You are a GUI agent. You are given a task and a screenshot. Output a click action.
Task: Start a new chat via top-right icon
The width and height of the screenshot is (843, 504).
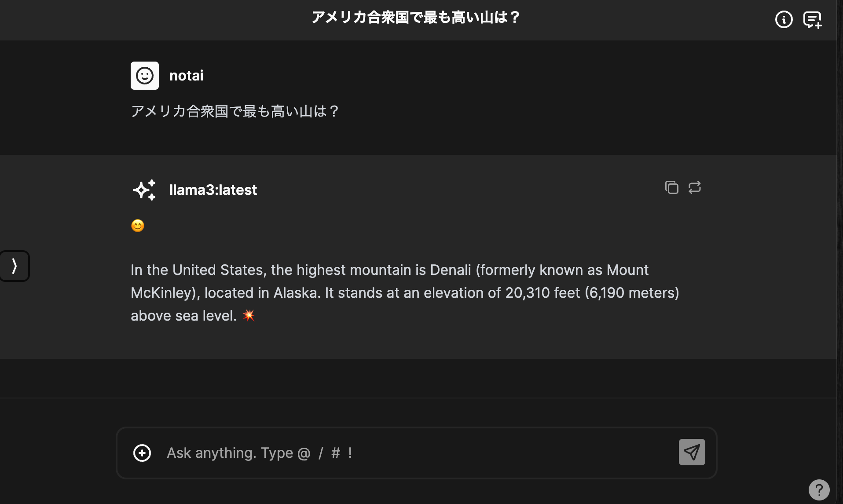[x=812, y=19]
